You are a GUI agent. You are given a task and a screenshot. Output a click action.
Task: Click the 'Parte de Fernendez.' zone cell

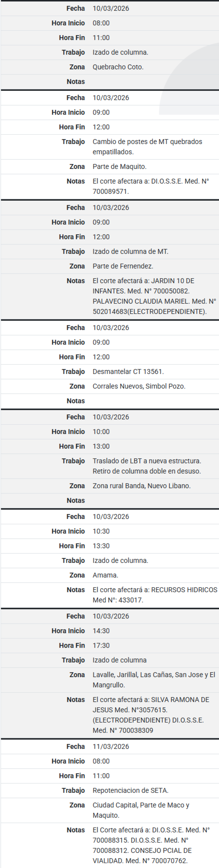point(123,266)
